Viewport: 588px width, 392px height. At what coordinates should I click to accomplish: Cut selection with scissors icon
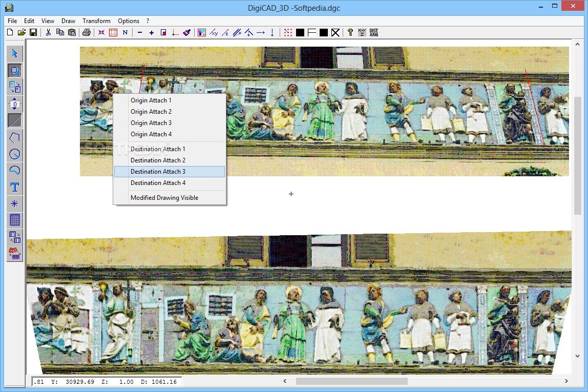48,33
